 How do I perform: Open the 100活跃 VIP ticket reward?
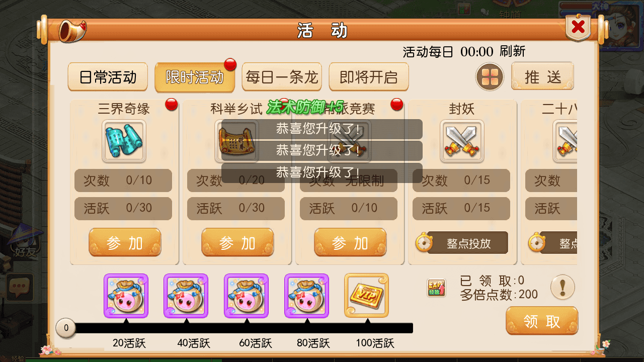coord(366,296)
